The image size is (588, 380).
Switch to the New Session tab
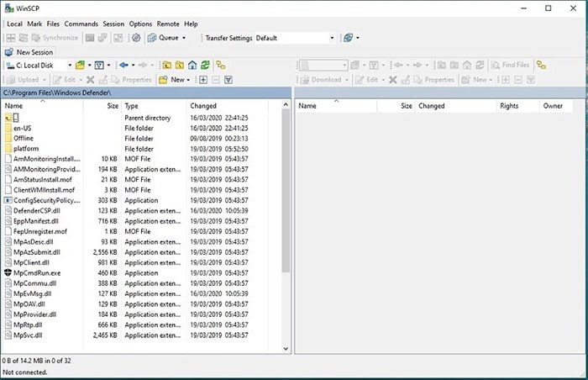[x=29, y=52]
